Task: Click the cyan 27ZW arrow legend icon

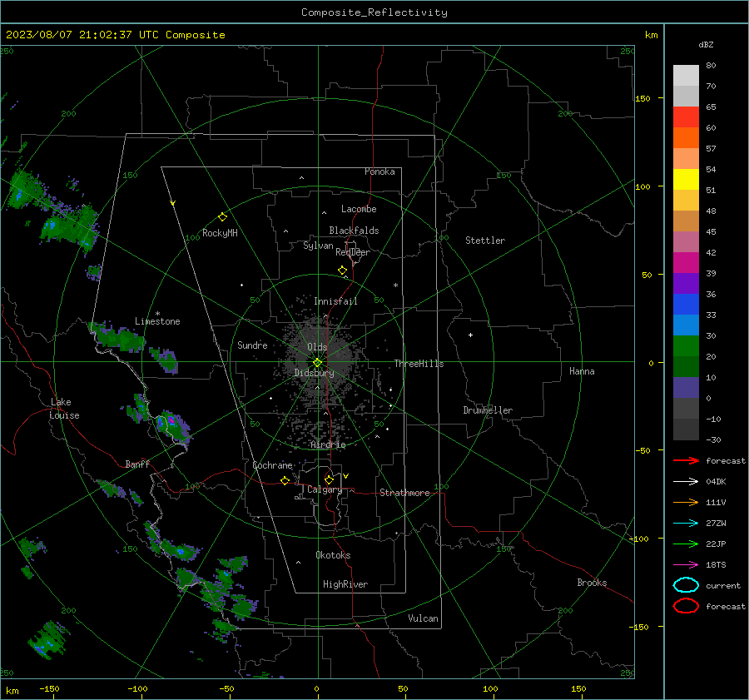Action: click(x=686, y=524)
